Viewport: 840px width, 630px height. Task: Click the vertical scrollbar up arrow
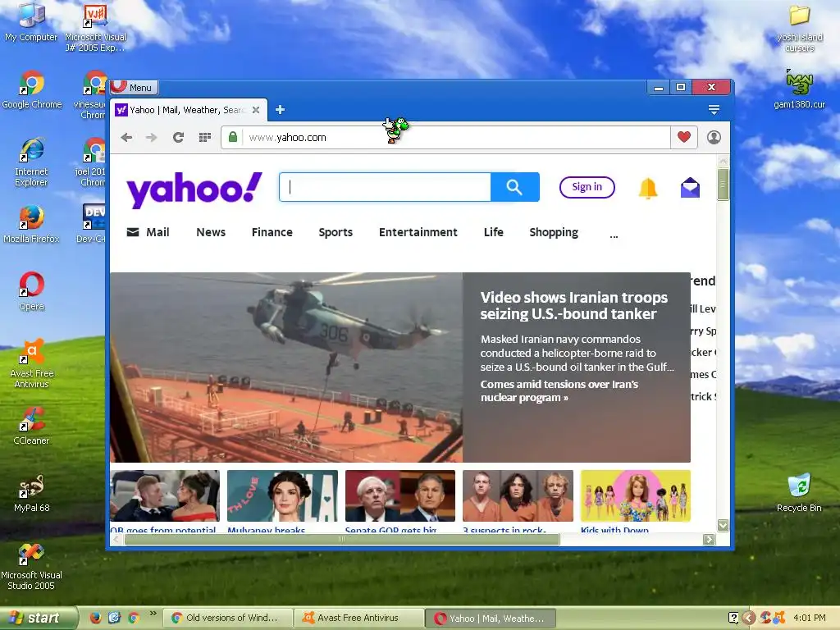(723, 162)
